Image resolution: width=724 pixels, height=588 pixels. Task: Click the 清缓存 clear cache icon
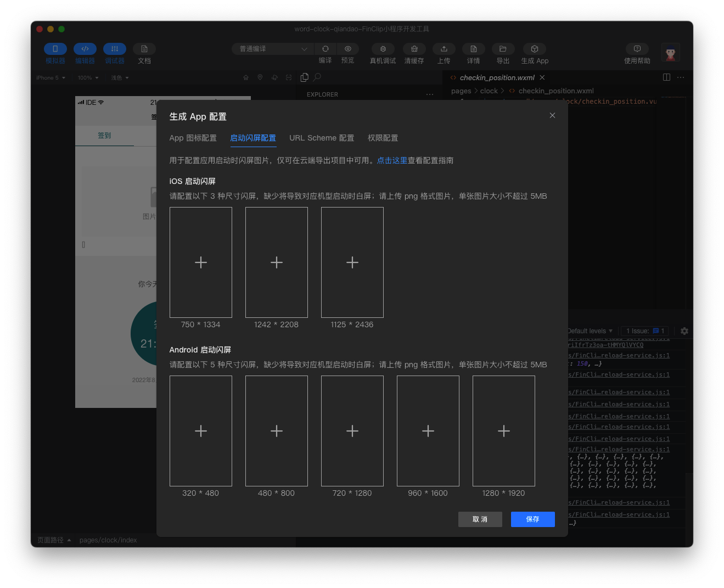point(414,49)
